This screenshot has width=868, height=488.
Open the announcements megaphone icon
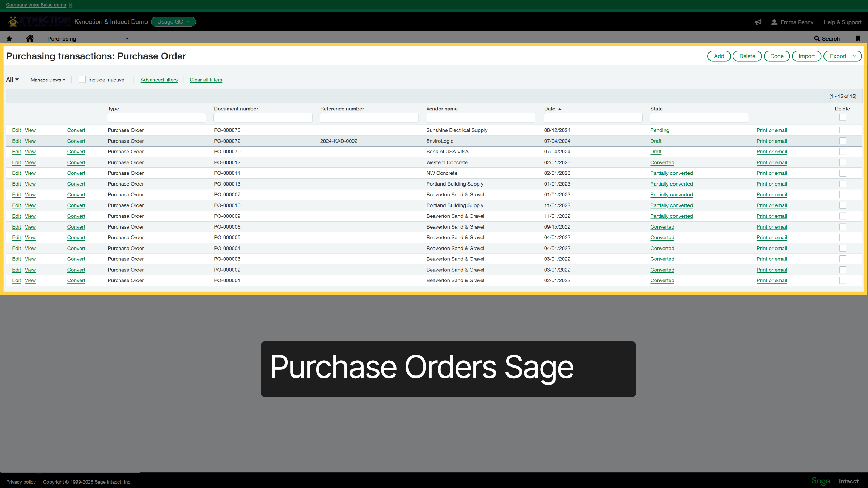758,22
